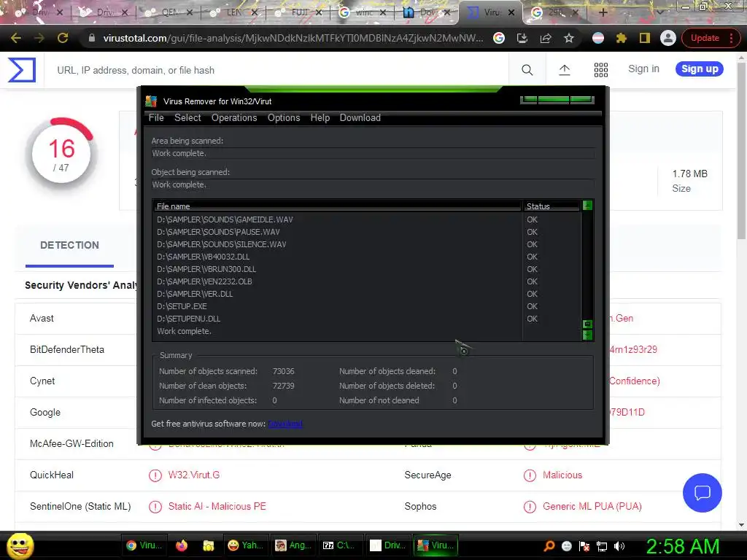This screenshot has width=747, height=560.
Task: Open the Operations menu
Action: click(x=234, y=117)
